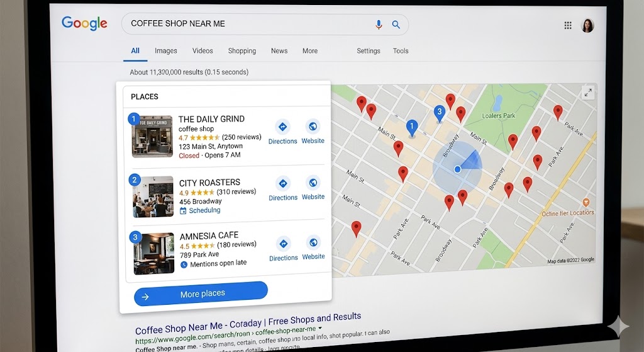Viewport: 644px width, 352px height.
Task: Expand the map to full view
Action: 588,93
